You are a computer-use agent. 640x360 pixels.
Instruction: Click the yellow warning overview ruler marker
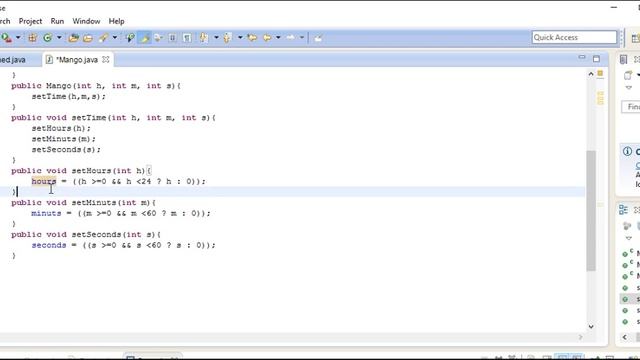coord(600,73)
